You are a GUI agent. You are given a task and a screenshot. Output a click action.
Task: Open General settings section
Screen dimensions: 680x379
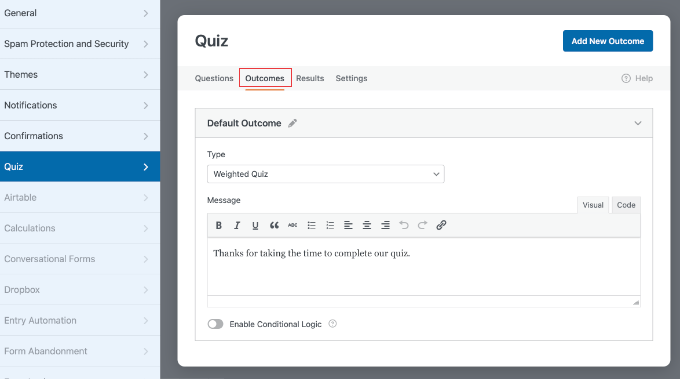tap(80, 13)
